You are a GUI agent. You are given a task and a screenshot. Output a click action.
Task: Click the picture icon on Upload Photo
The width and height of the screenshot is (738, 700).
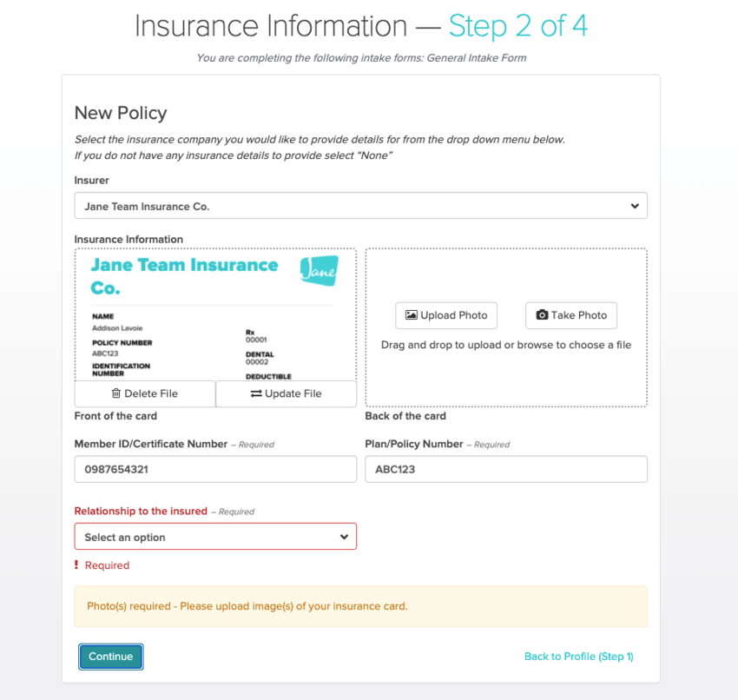412,315
